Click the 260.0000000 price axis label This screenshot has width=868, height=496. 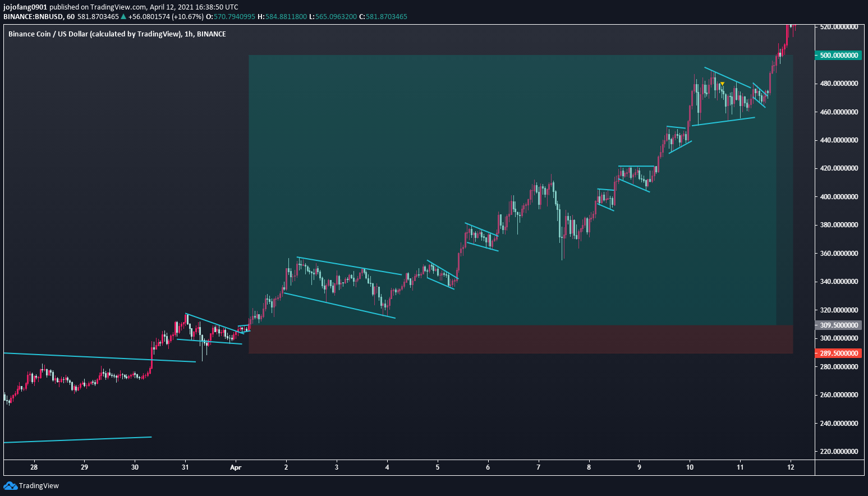839,395
